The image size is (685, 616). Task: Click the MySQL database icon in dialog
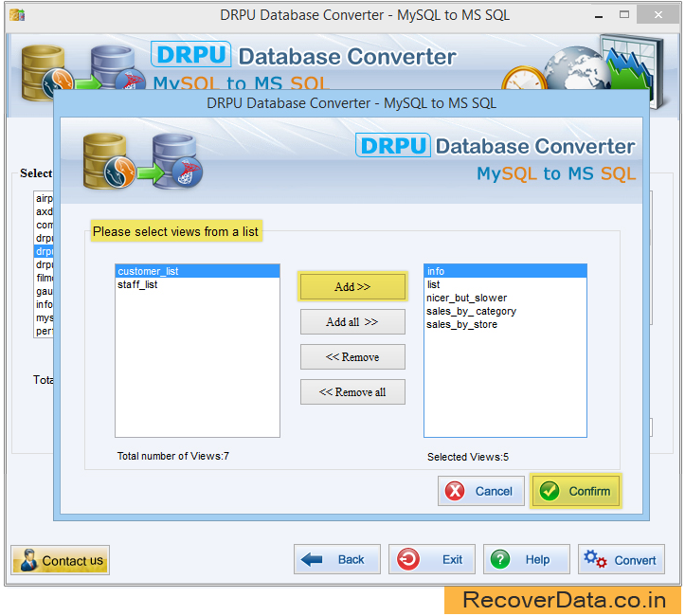click(107, 162)
